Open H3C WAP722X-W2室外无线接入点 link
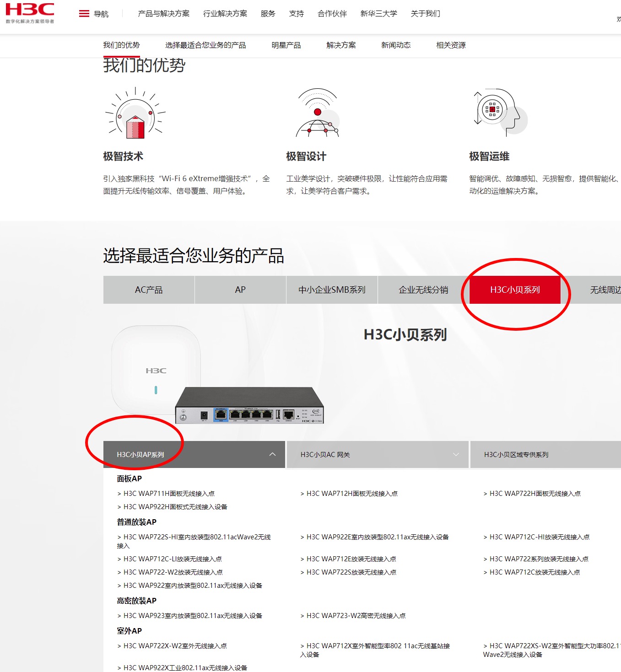This screenshot has height=672, width=621. [172, 646]
